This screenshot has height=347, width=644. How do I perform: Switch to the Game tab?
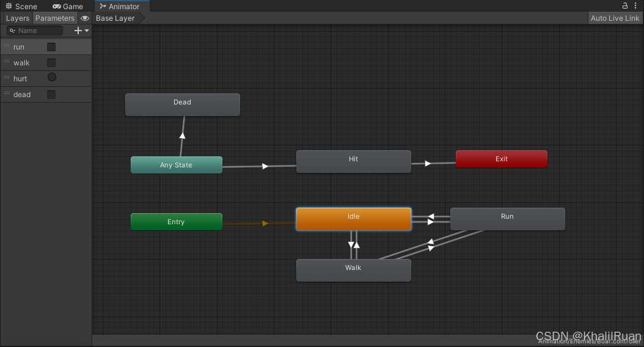(x=68, y=6)
